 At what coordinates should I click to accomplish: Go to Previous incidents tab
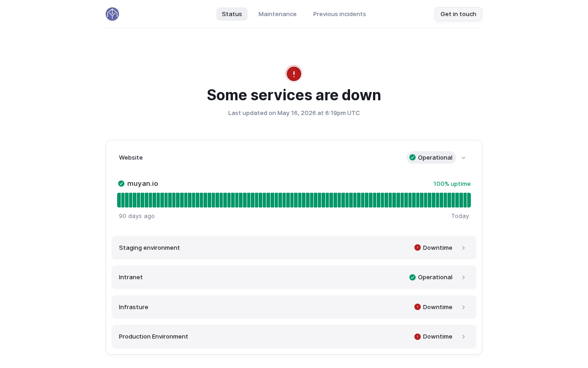click(x=339, y=14)
